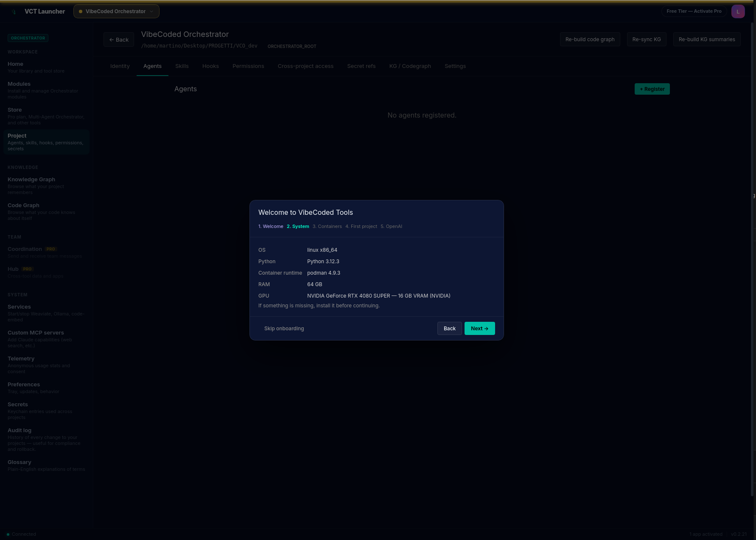Click Re-build code graph button
Image resolution: width=756 pixels, height=540 pixels.
point(590,39)
